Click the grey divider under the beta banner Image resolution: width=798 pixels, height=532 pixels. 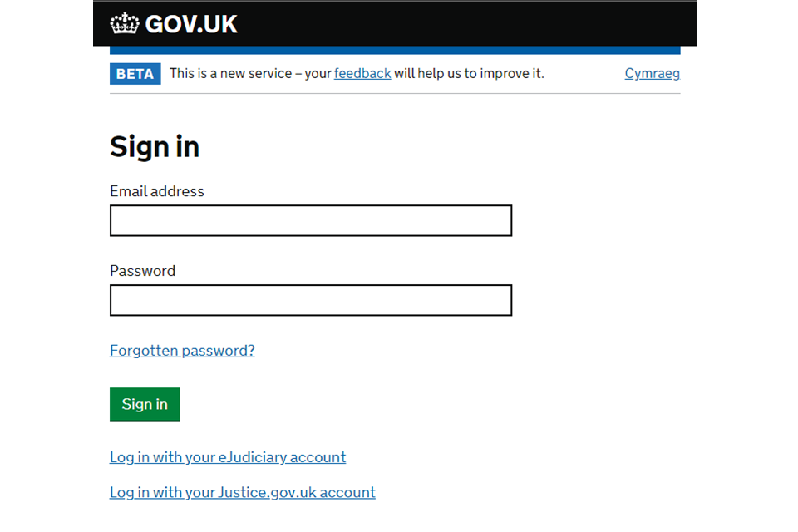tap(395, 94)
